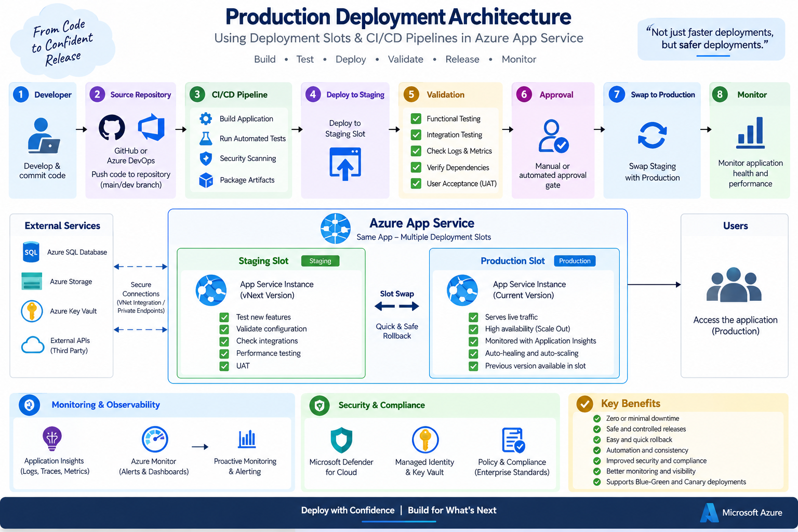
Task: Toggle the Check Logs & Metrics checkbox
Action: pos(416,151)
